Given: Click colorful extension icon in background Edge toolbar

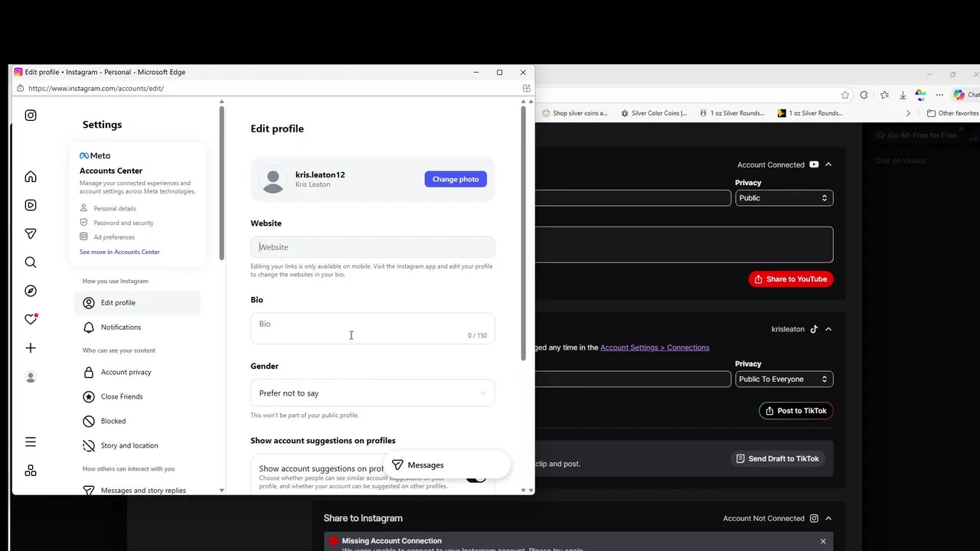Looking at the screenshot, I should (921, 95).
